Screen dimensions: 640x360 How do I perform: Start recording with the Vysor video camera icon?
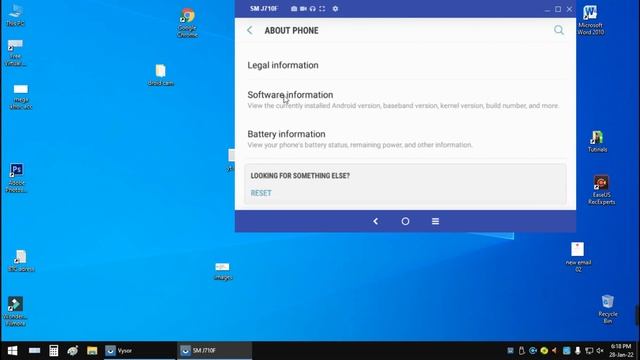(x=303, y=9)
